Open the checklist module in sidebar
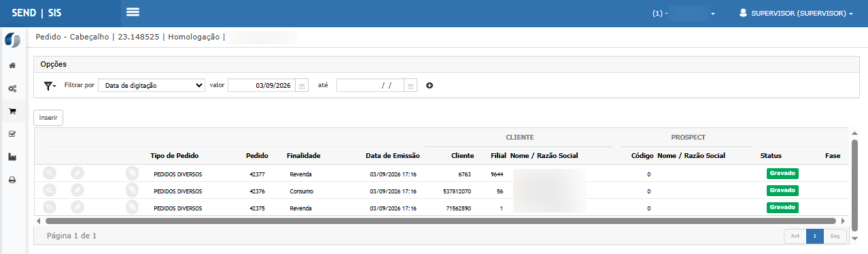868x254 pixels. tap(12, 134)
